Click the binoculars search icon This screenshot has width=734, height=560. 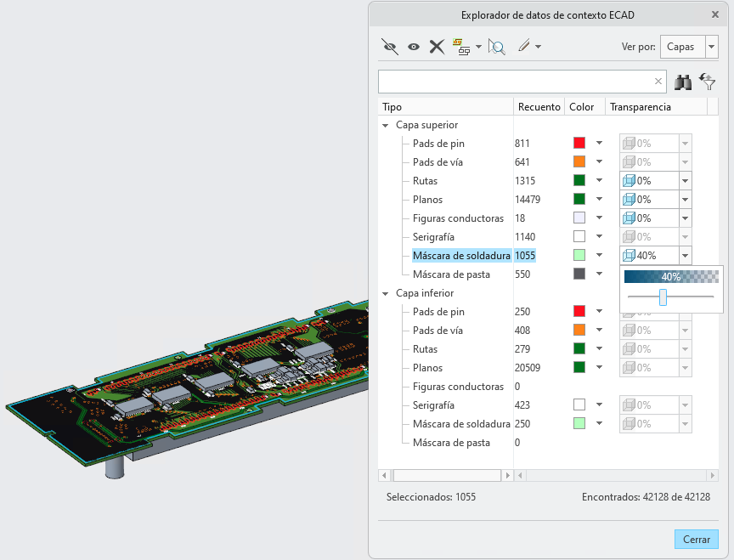click(683, 82)
